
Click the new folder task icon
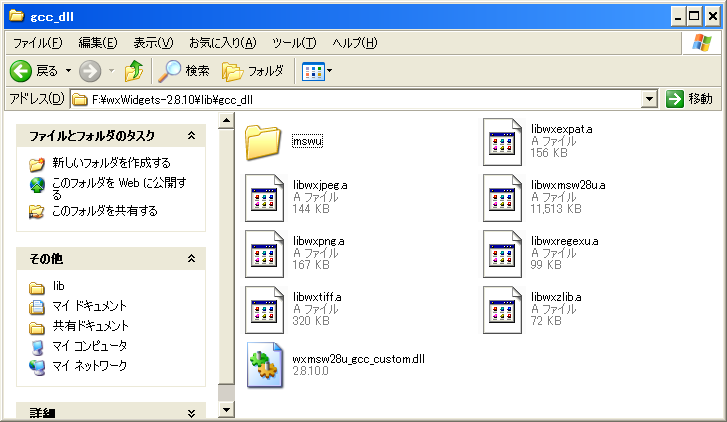(37, 164)
